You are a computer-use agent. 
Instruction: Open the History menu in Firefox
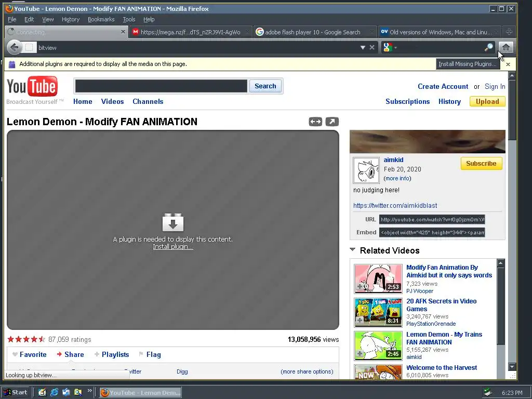(x=71, y=19)
